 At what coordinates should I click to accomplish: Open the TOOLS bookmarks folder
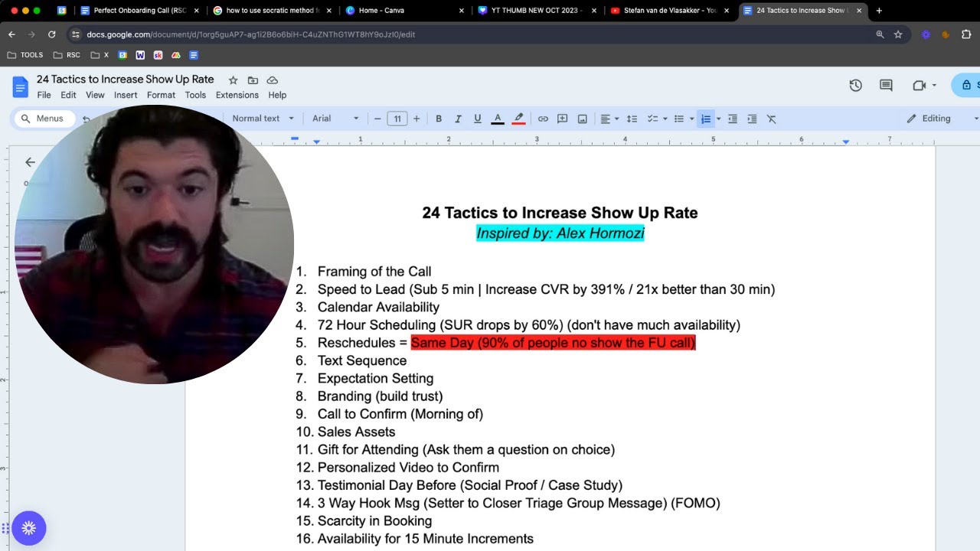25,55
